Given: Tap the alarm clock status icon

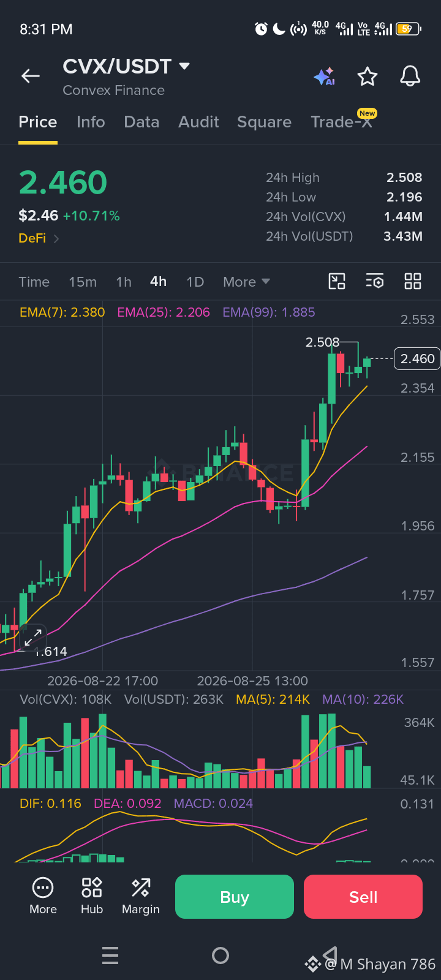Looking at the screenshot, I should coord(262,29).
